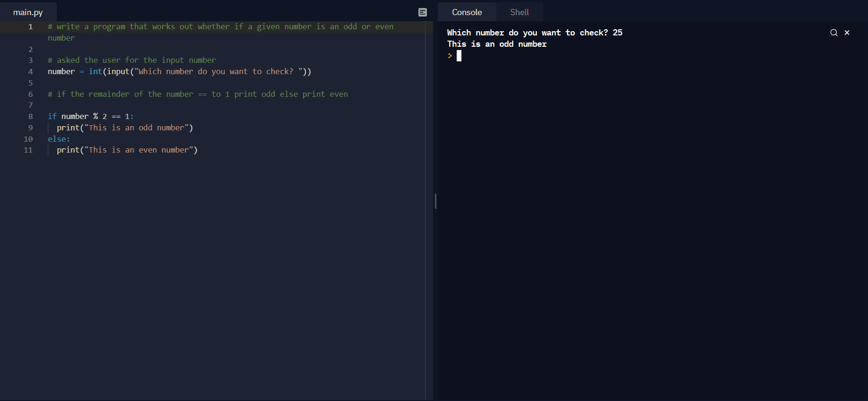Viewport: 868px width, 401px height.
Task: Click the "if" keyword on line 8
Action: (x=52, y=117)
